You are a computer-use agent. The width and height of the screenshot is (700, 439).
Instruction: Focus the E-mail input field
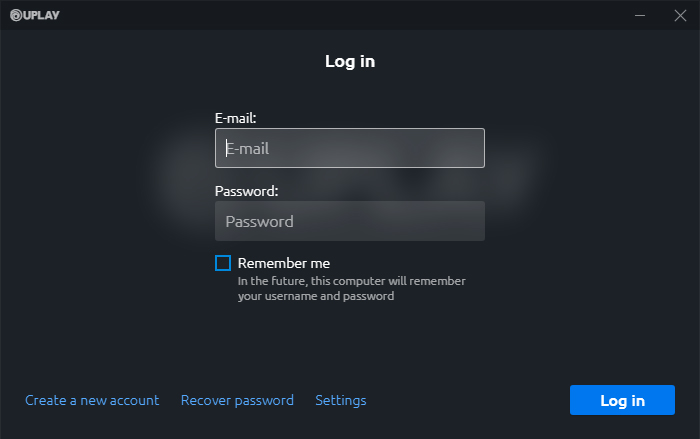[x=350, y=148]
